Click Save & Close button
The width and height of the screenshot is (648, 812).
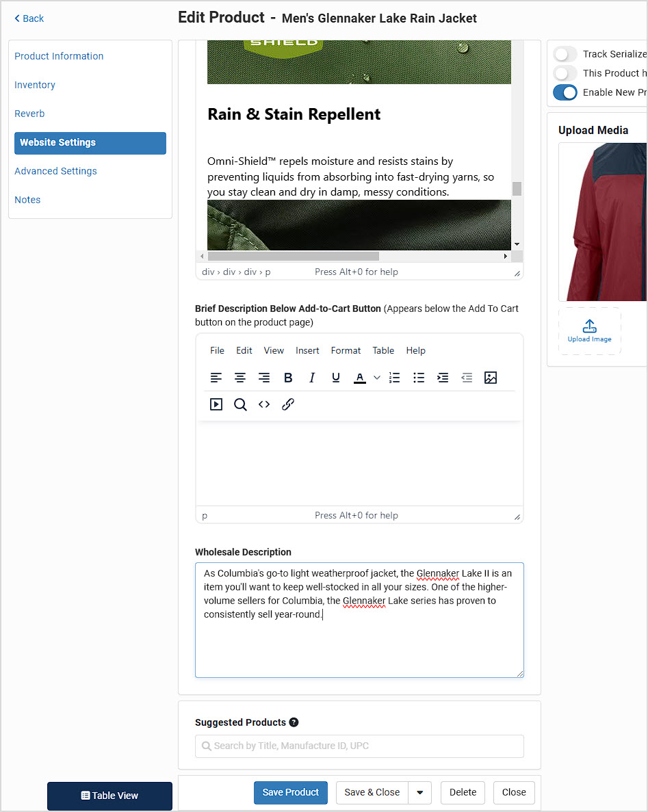click(372, 792)
